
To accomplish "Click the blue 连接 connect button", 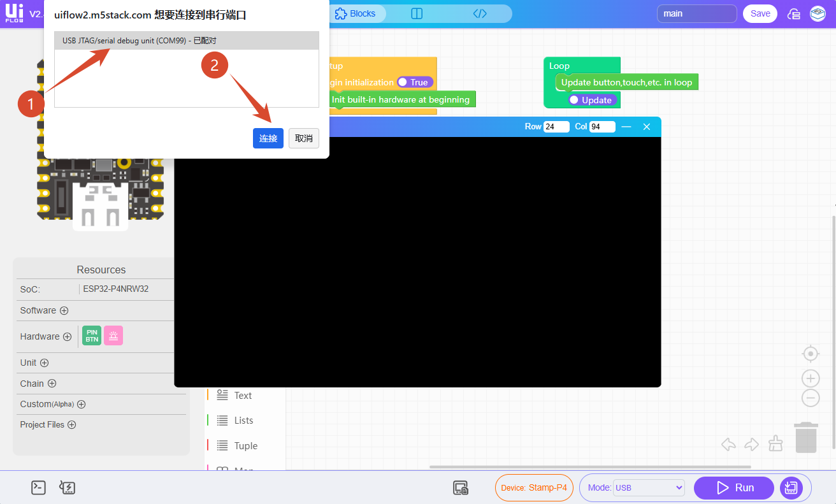I will coord(268,138).
